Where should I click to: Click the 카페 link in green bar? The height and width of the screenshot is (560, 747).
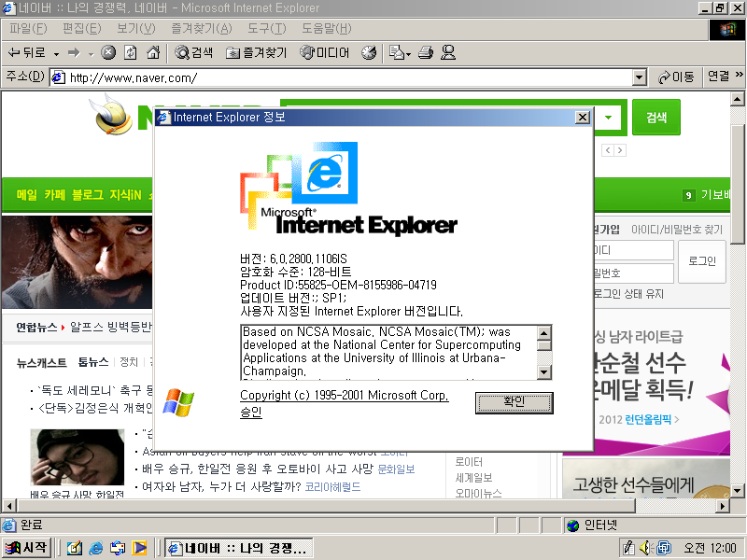click(54, 195)
